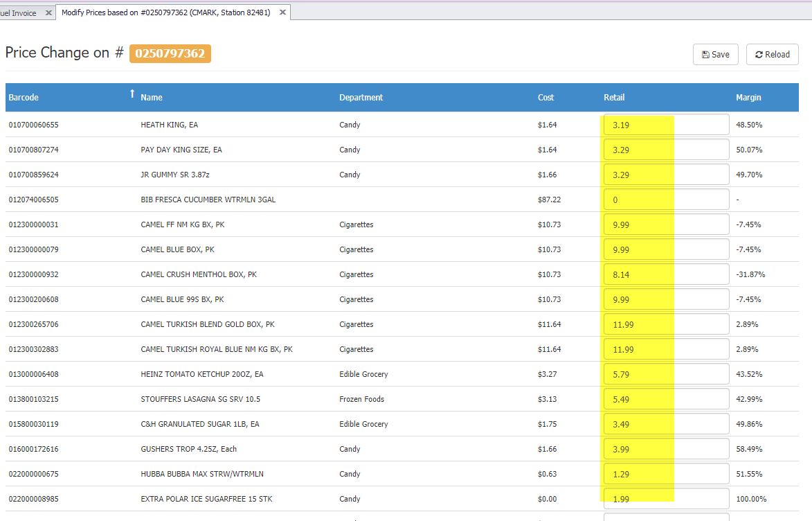
Task: Close the Modify Prices tab
Action: (282, 12)
